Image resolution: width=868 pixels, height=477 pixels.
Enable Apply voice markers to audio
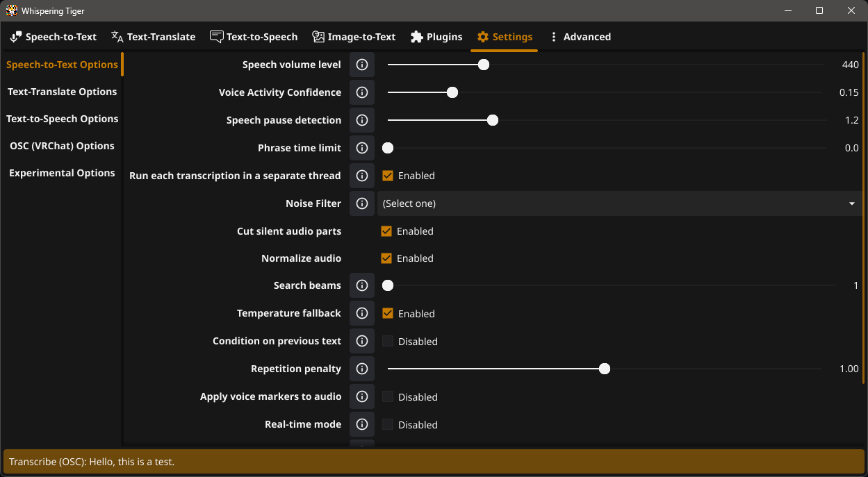coord(388,396)
